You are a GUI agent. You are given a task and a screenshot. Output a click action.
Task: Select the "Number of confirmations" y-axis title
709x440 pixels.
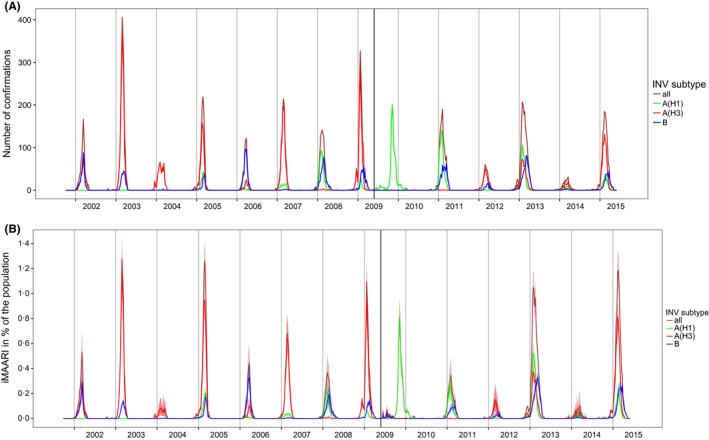[7, 104]
